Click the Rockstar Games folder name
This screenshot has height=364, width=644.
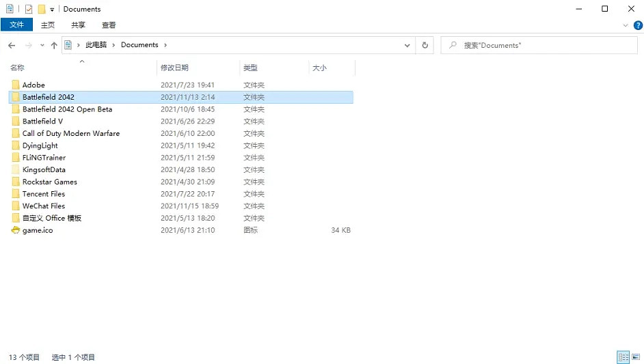[x=50, y=182]
